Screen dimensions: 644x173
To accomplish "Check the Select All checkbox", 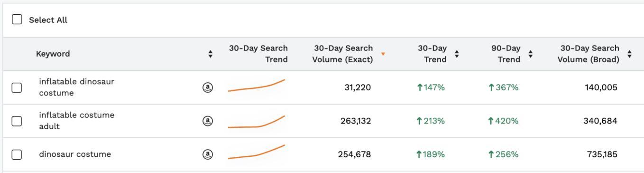I will tap(17, 19).
